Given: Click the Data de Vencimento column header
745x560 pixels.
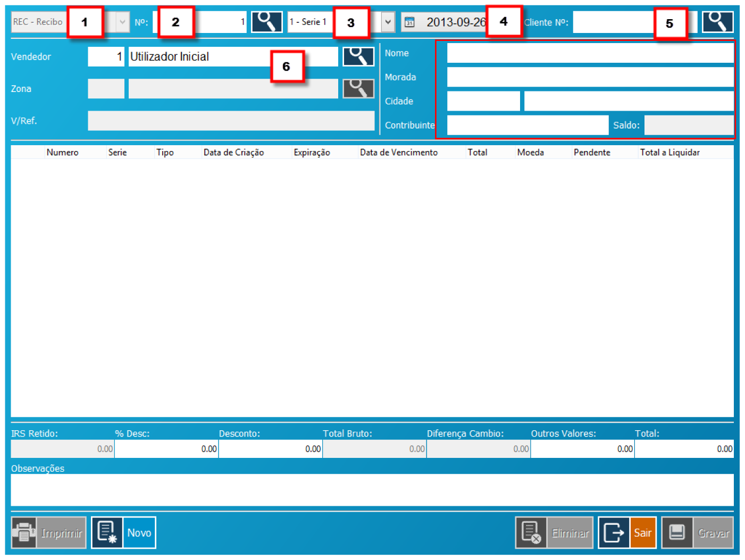Looking at the screenshot, I should [398, 153].
